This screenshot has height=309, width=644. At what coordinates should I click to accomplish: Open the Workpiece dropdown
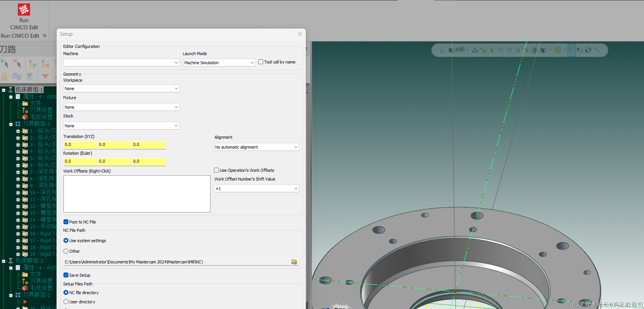pyautogui.click(x=121, y=89)
